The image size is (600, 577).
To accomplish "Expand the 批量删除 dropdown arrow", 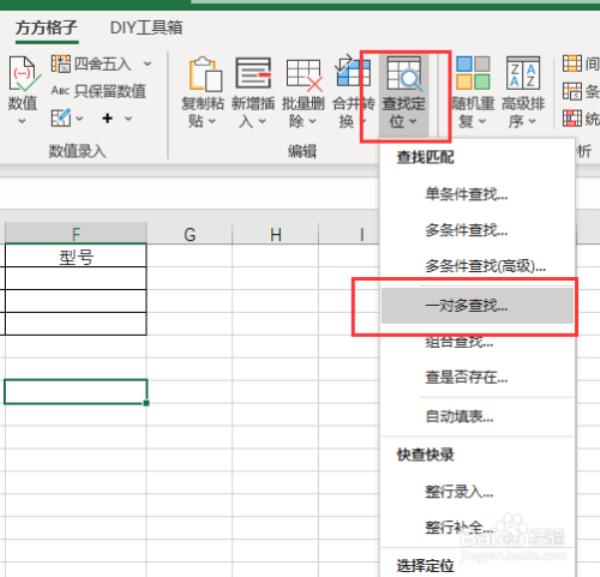I will [312, 121].
